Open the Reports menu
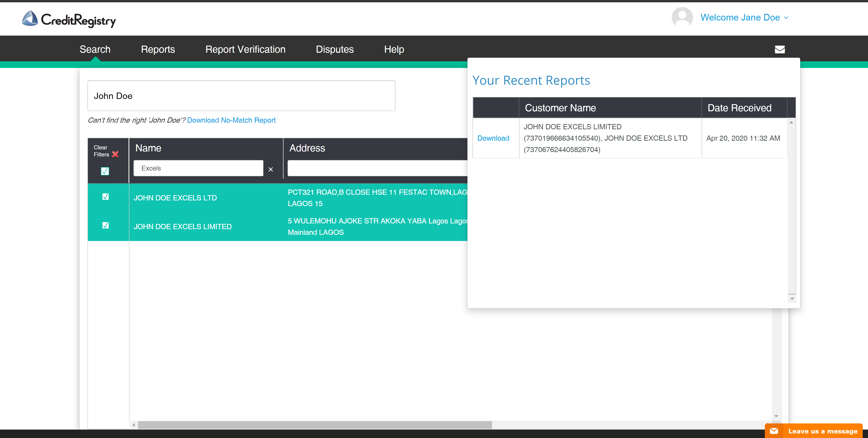 [x=158, y=49]
